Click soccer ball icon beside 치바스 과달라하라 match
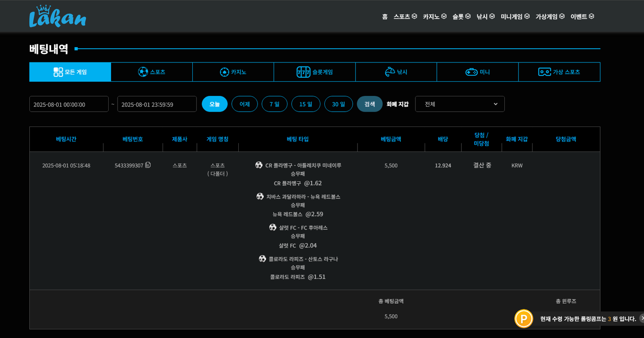 tap(260, 196)
